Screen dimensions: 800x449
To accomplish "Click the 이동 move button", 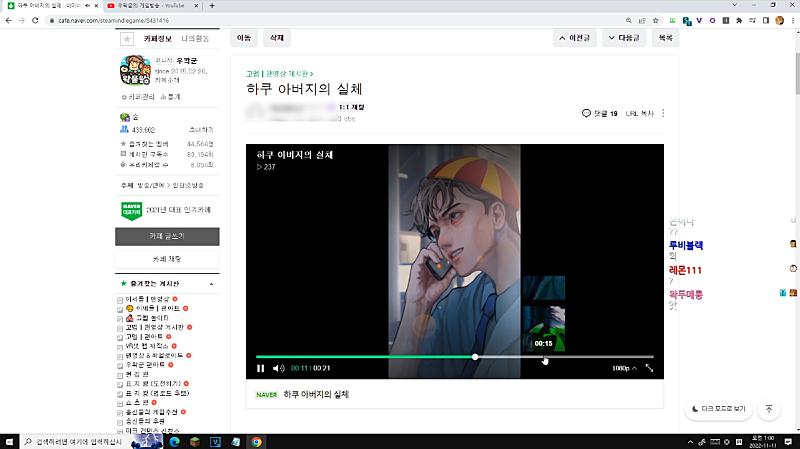I will (243, 38).
